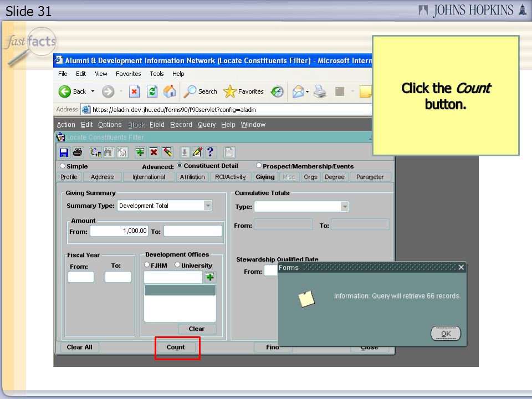The height and width of the screenshot is (399, 532).
Task: Click the Save (floppy disk) toolbar icon
Action: click(x=64, y=152)
